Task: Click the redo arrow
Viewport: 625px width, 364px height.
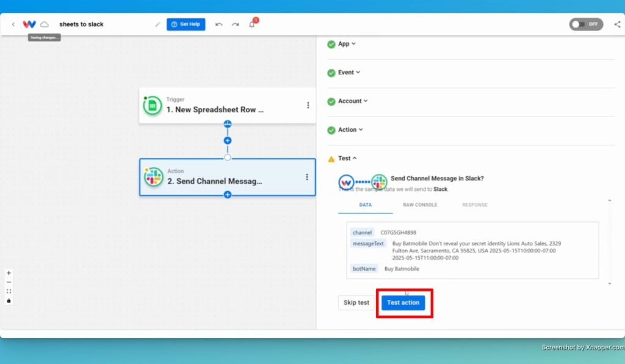Action: [x=236, y=24]
